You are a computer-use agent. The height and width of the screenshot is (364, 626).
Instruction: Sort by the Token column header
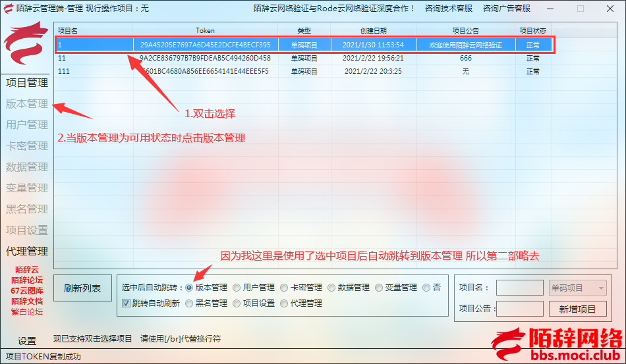tap(205, 31)
